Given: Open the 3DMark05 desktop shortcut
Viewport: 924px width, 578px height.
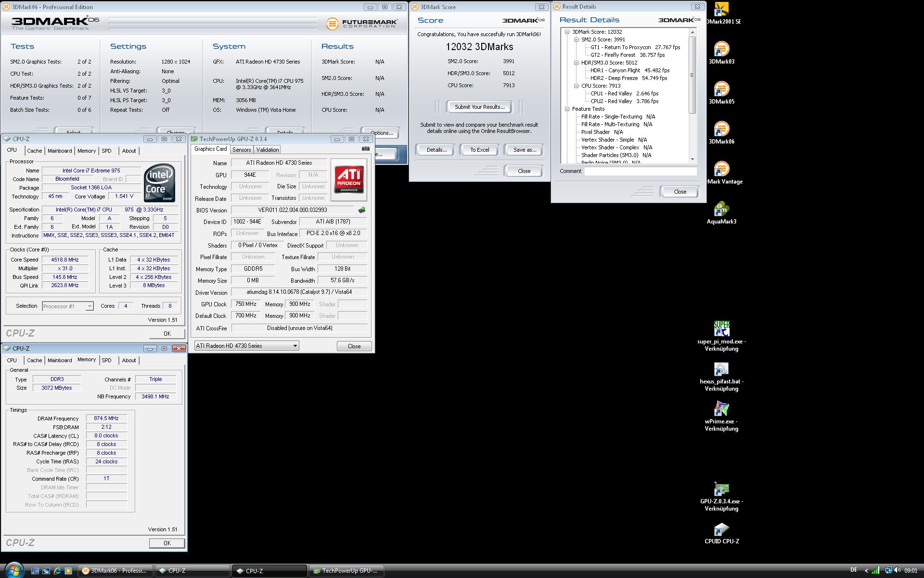Looking at the screenshot, I should pos(721,92).
